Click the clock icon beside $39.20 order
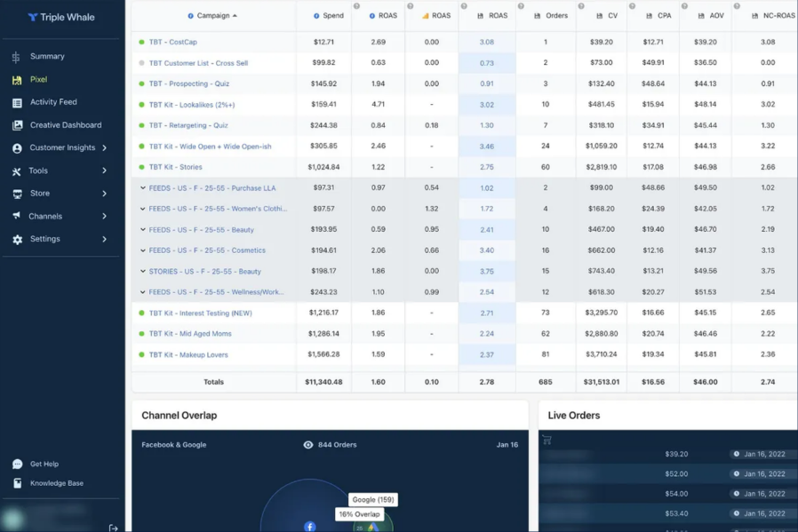This screenshot has width=798, height=532. 737,454
